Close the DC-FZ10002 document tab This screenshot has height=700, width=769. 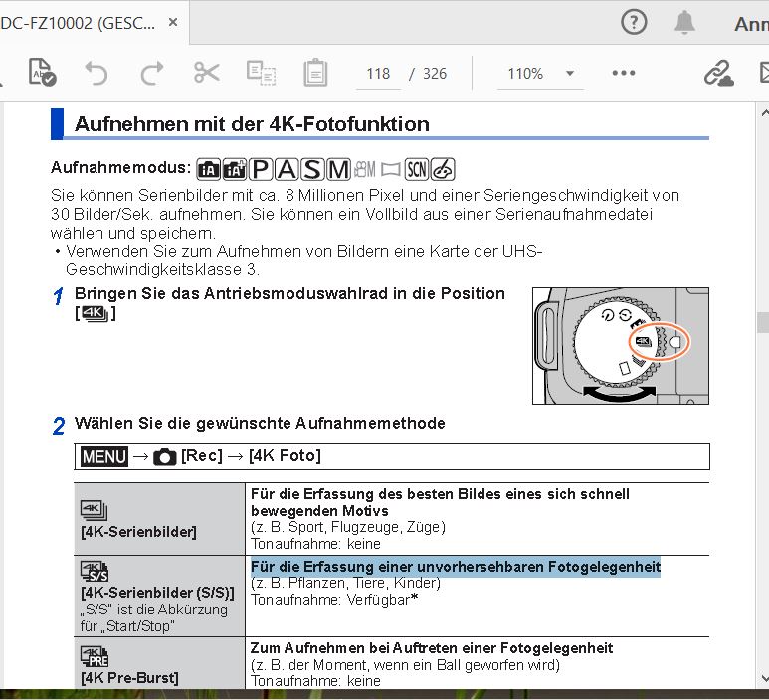pos(173,23)
